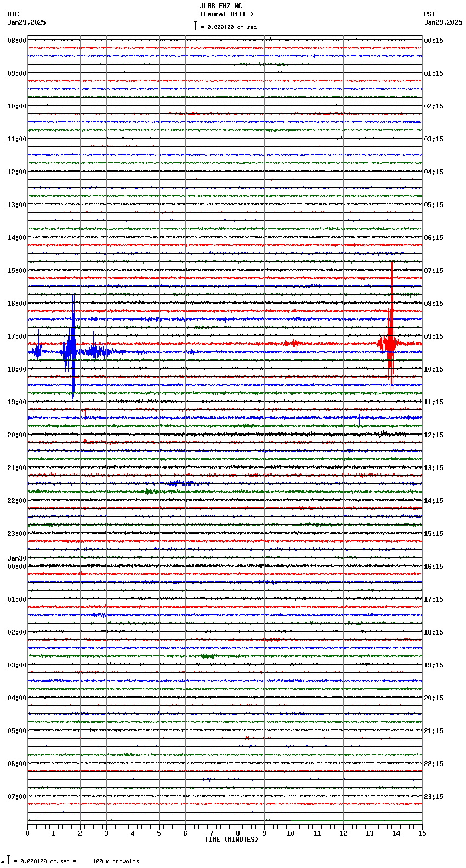
Task: Click the 09:00 UTC row label
Action: tap(17, 73)
